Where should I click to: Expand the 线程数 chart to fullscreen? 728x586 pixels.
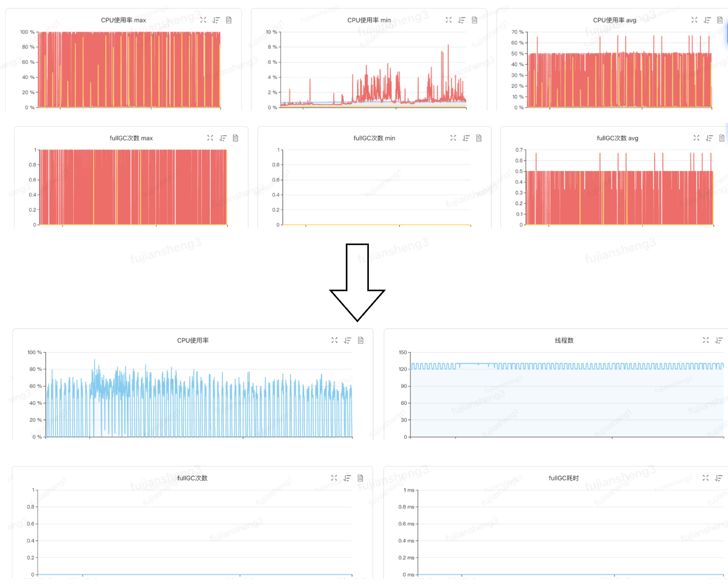pyautogui.click(x=706, y=340)
